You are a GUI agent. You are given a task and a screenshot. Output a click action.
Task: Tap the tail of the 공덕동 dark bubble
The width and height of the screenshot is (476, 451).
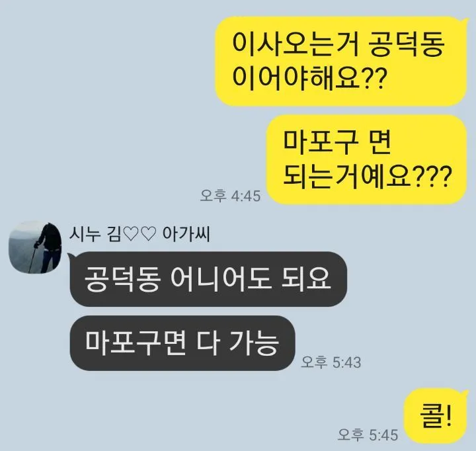click(70, 256)
